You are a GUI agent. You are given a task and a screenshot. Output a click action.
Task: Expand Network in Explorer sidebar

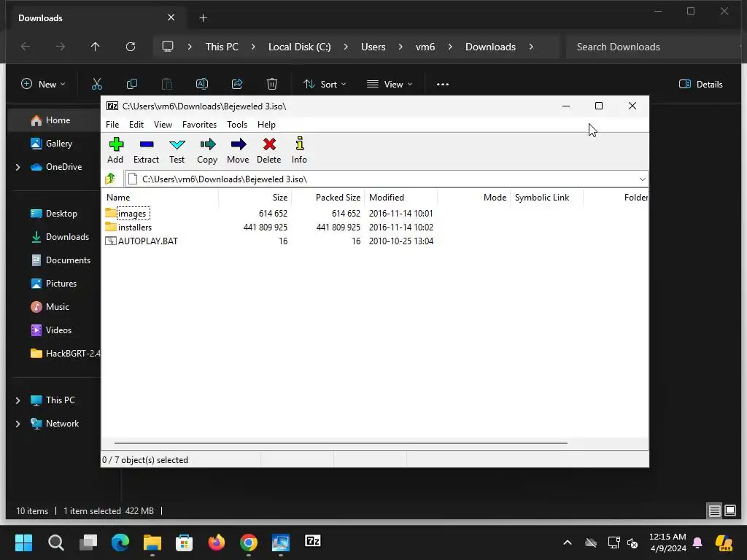pyautogui.click(x=18, y=424)
